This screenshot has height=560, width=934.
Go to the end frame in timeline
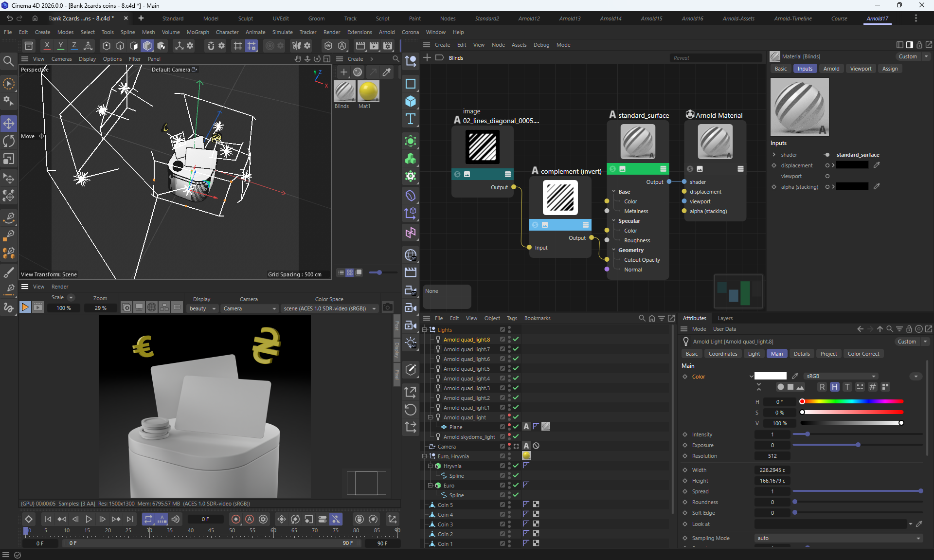coord(130,519)
